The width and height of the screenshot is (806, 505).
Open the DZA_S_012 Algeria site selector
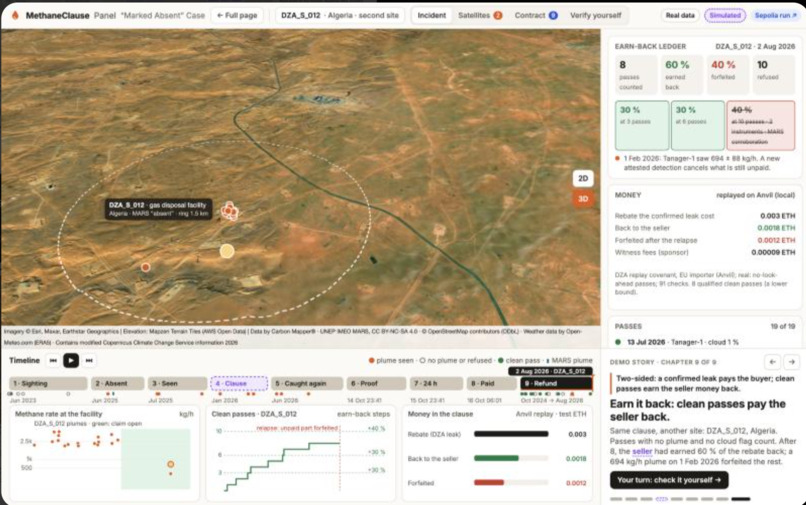pos(340,15)
